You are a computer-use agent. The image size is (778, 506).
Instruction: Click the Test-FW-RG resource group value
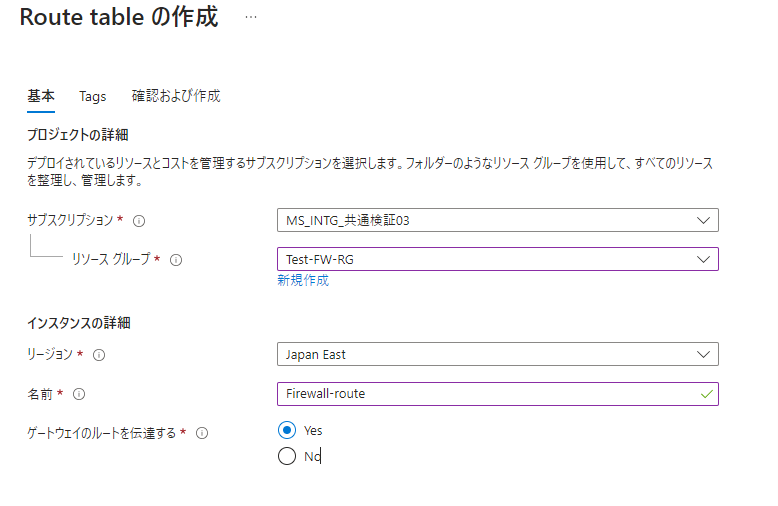click(x=317, y=259)
